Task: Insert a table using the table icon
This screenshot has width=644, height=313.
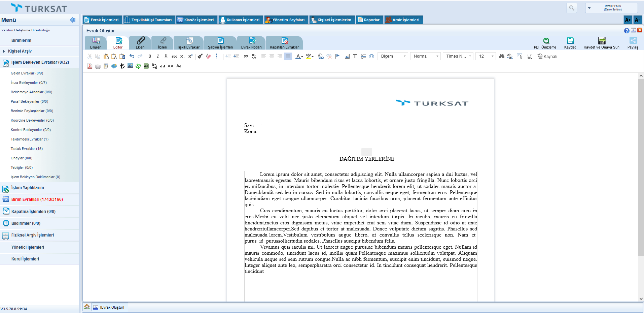Action: (355, 56)
